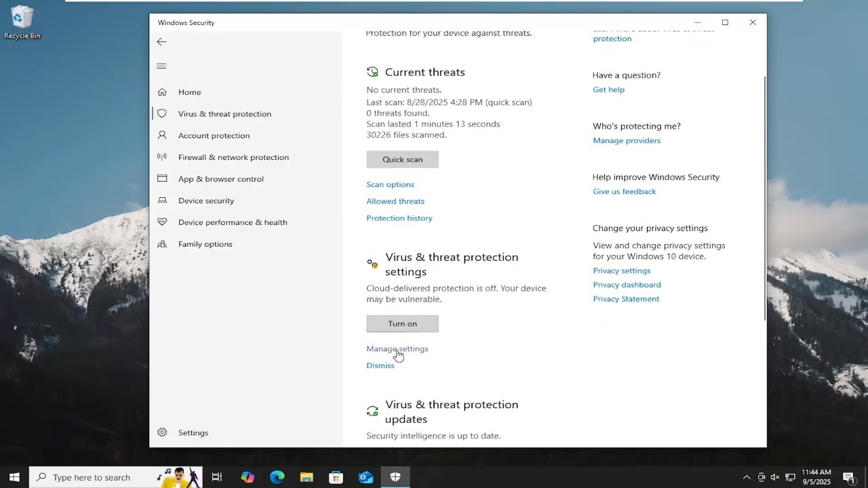The image size is (868, 488).
Task: Click the antenna icon for Firewall & network protection
Action: [162, 157]
